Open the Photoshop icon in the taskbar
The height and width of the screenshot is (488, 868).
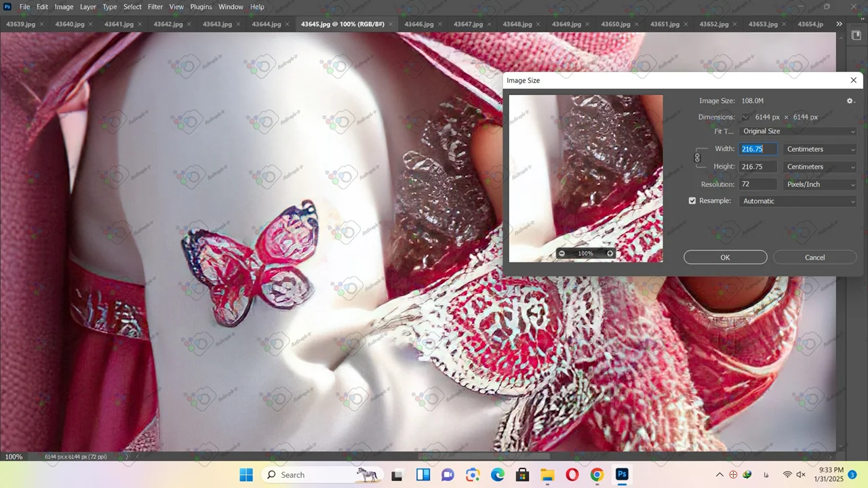(x=622, y=474)
